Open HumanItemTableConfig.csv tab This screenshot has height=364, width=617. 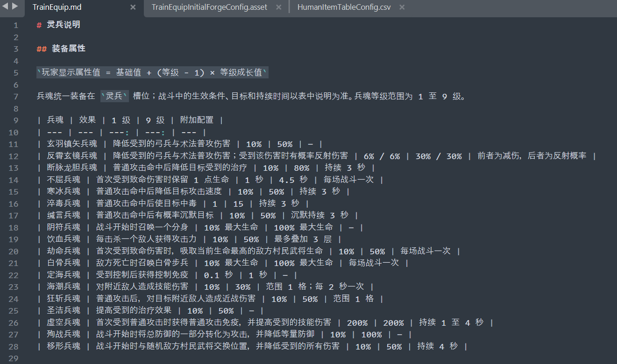coord(344,7)
